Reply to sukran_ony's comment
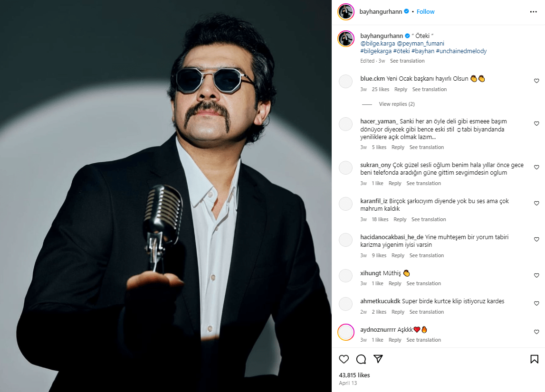Screen dimensions: 545x392 (395, 183)
